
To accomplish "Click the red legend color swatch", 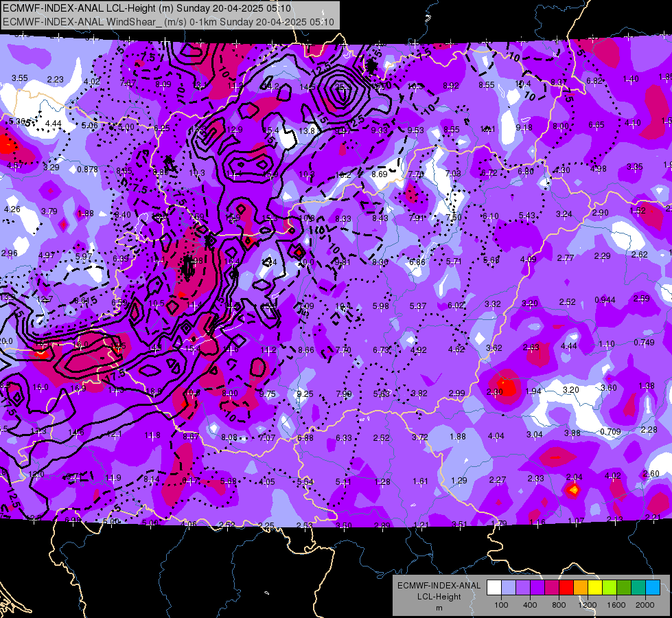I will coord(566,588).
